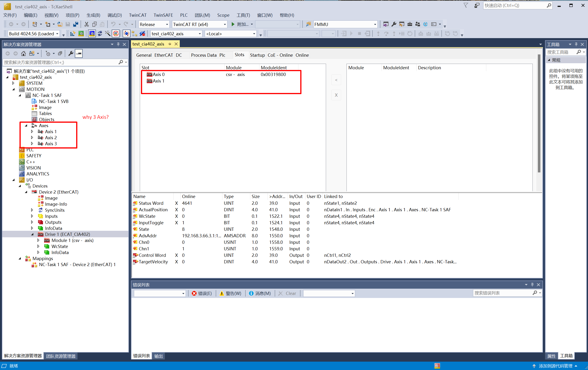588x370 pixels.
Task: Click the Show Sub Items icon
Action: [134, 34]
